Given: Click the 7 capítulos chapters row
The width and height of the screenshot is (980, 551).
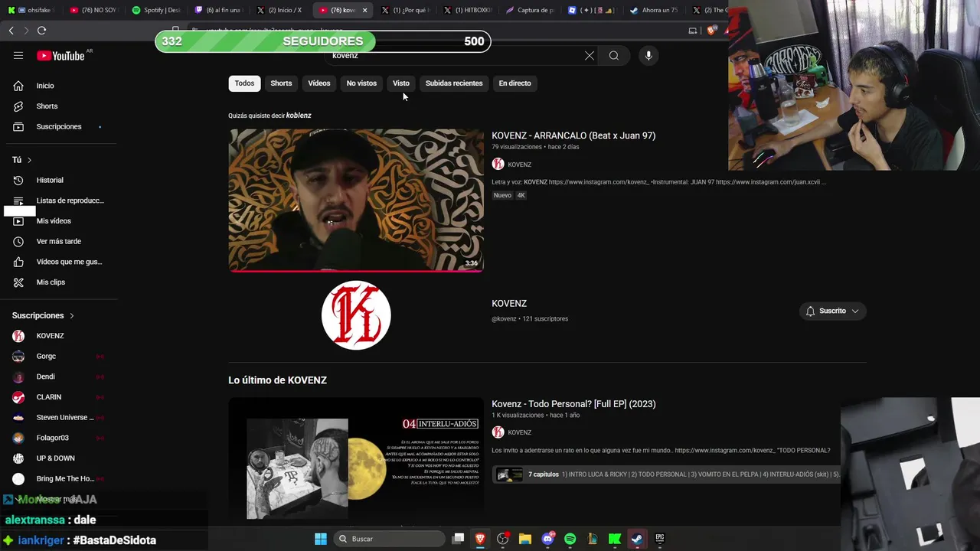Looking at the screenshot, I should (666, 474).
